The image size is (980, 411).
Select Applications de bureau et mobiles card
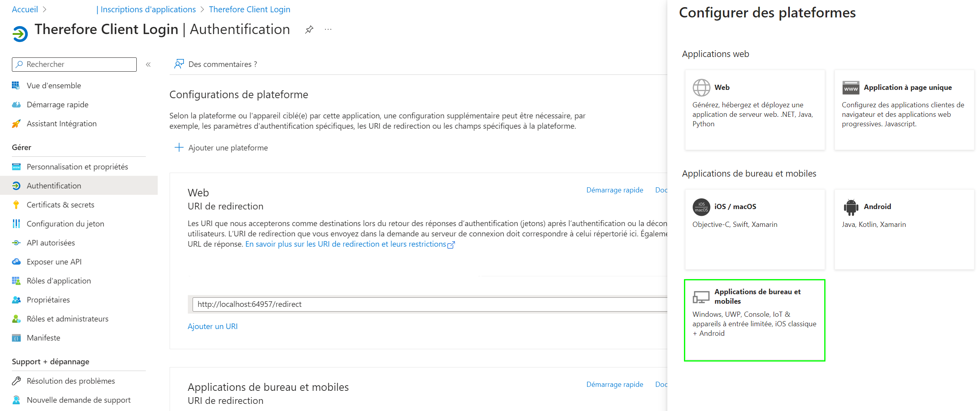point(755,320)
